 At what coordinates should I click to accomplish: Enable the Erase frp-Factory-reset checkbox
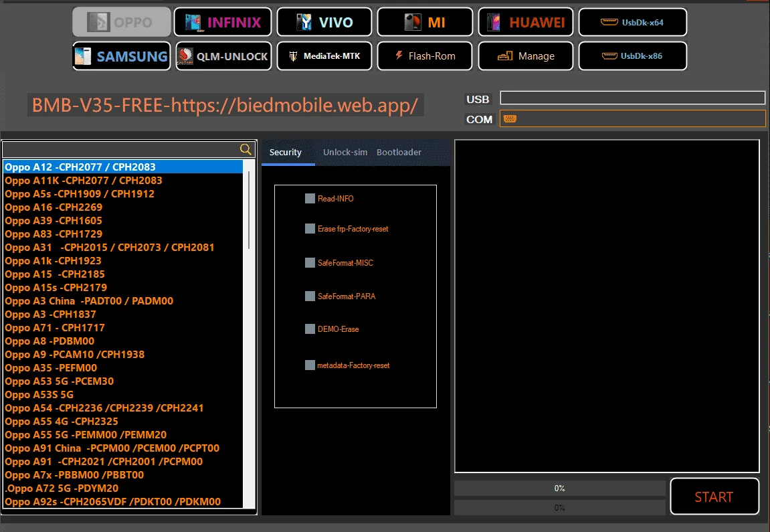point(310,229)
